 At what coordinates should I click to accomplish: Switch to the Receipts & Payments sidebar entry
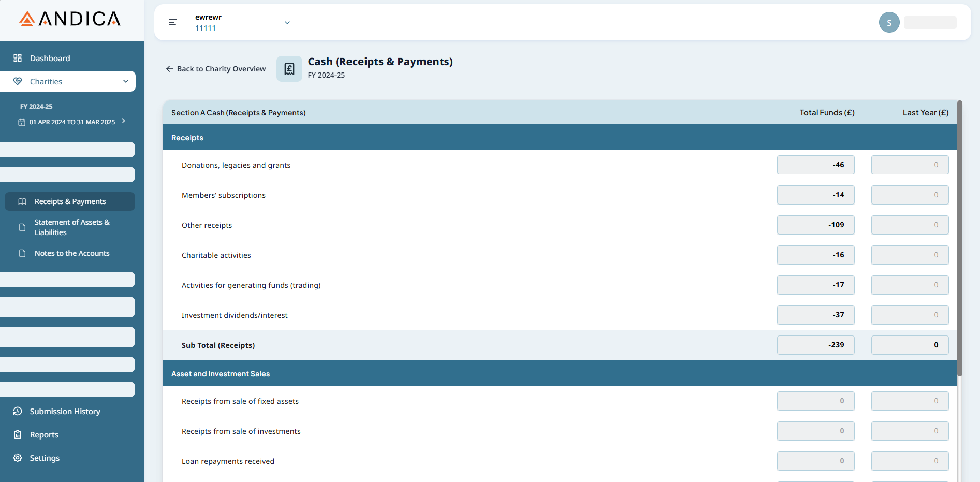[x=70, y=201]
